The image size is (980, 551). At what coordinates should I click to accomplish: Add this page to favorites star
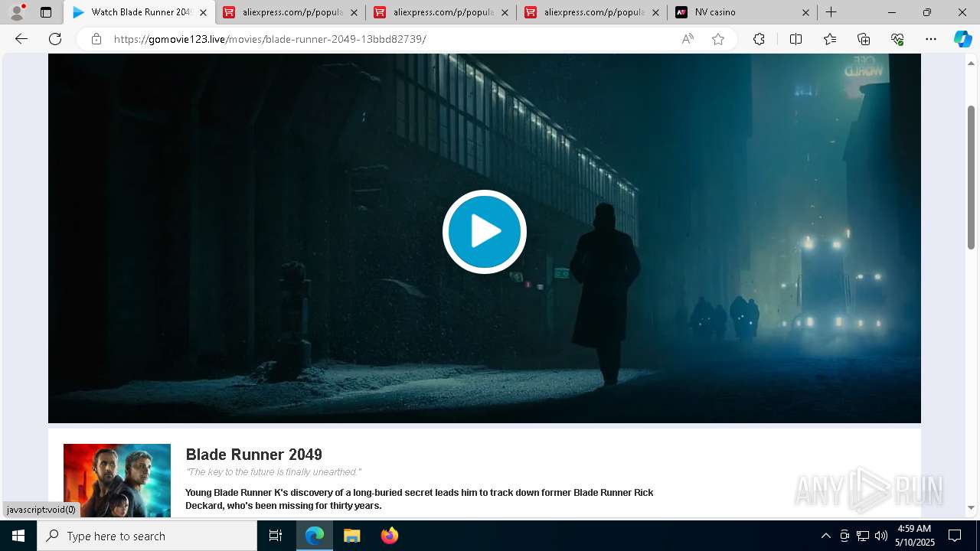(x=718, y=39)
